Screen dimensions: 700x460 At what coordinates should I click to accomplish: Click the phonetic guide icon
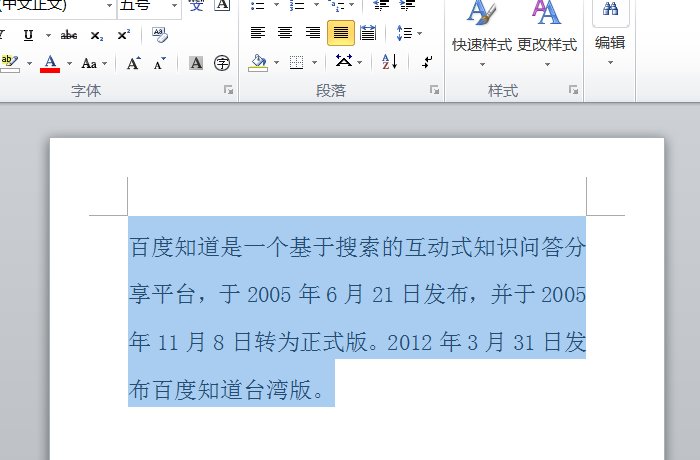point(196,5)
